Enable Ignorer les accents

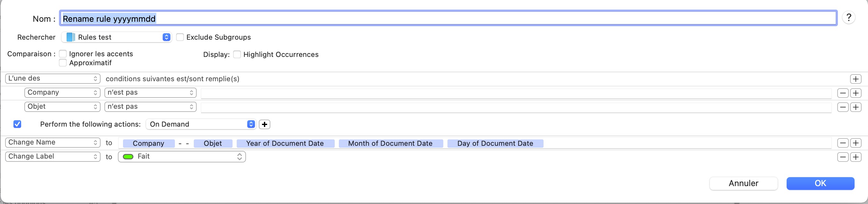click(63, 54)
